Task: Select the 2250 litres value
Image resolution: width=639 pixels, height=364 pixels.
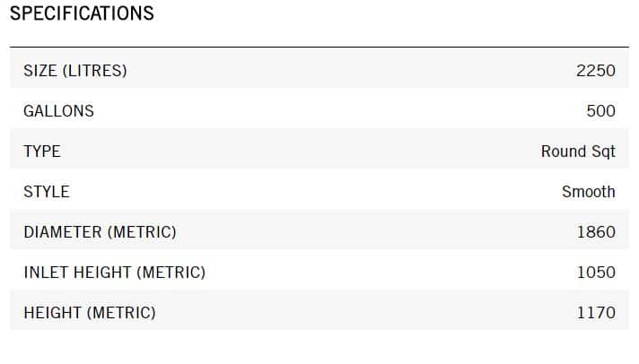Action: tap(596, 71)
